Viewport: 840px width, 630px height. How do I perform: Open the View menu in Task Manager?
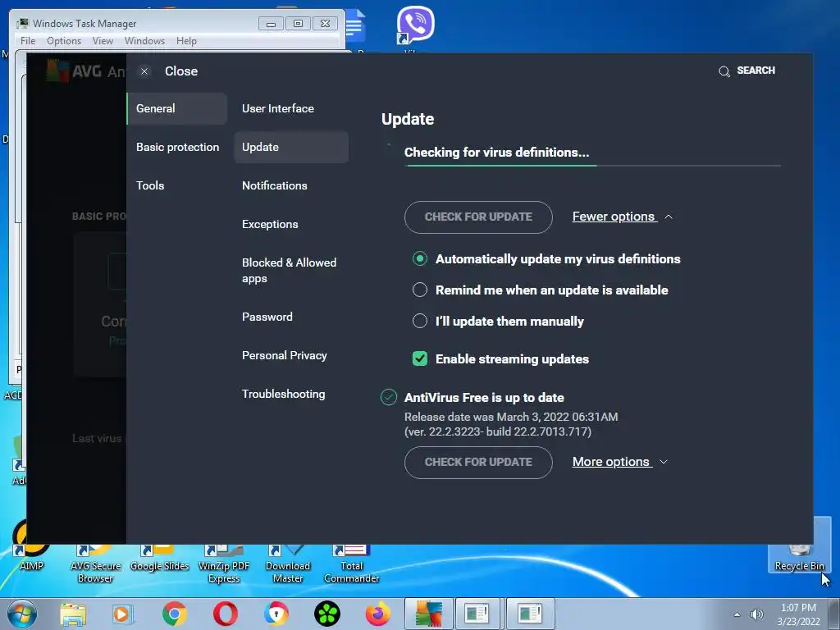tap(103, 41)
